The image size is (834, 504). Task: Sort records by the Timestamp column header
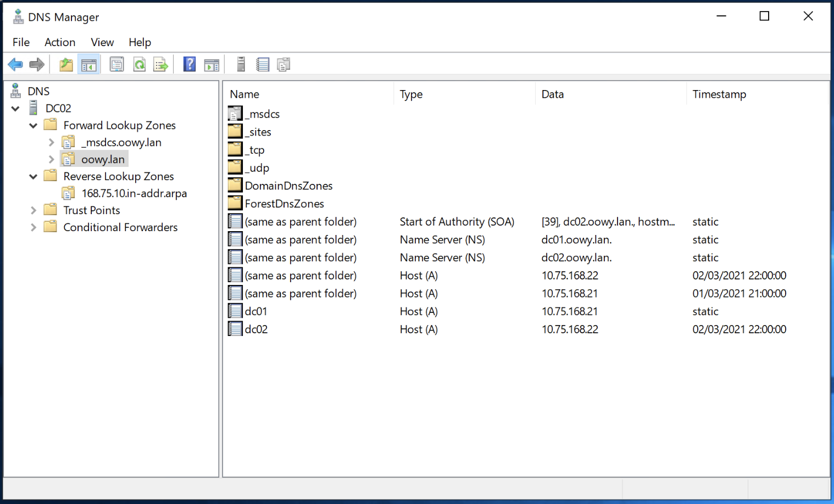(719, 94)
